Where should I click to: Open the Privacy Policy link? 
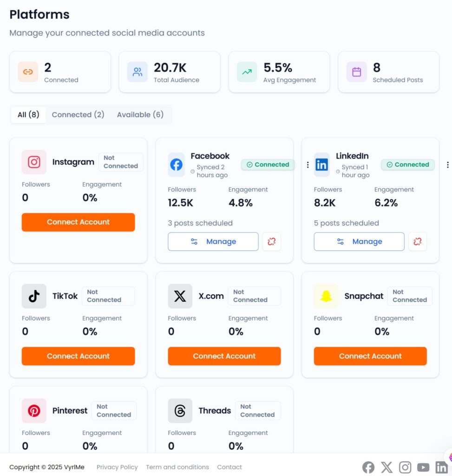(117, 467)
